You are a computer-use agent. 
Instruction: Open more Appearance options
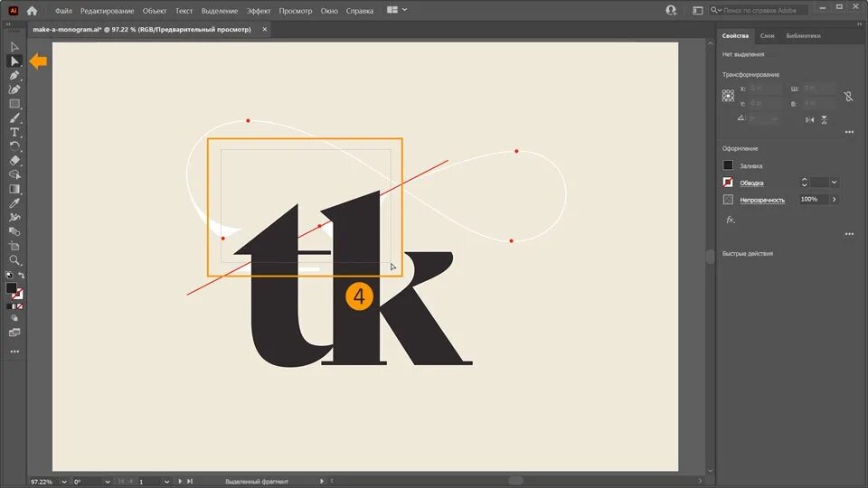pos(849,234)
